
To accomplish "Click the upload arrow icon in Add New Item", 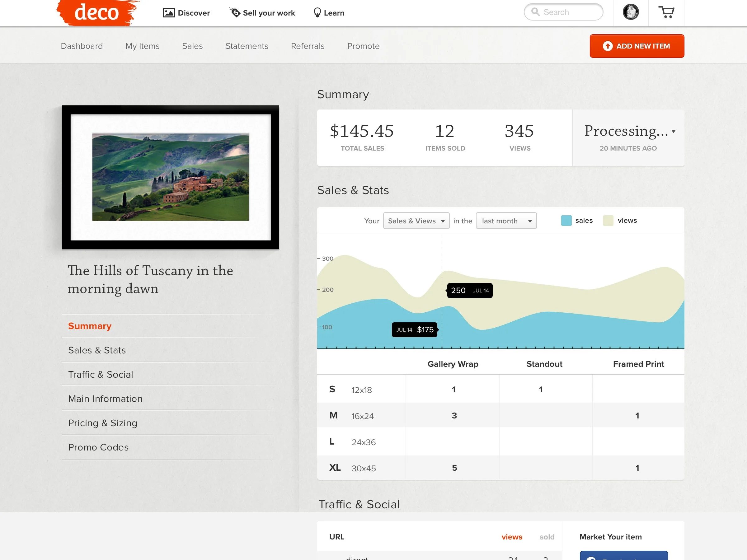I will [x=608, y=46].
